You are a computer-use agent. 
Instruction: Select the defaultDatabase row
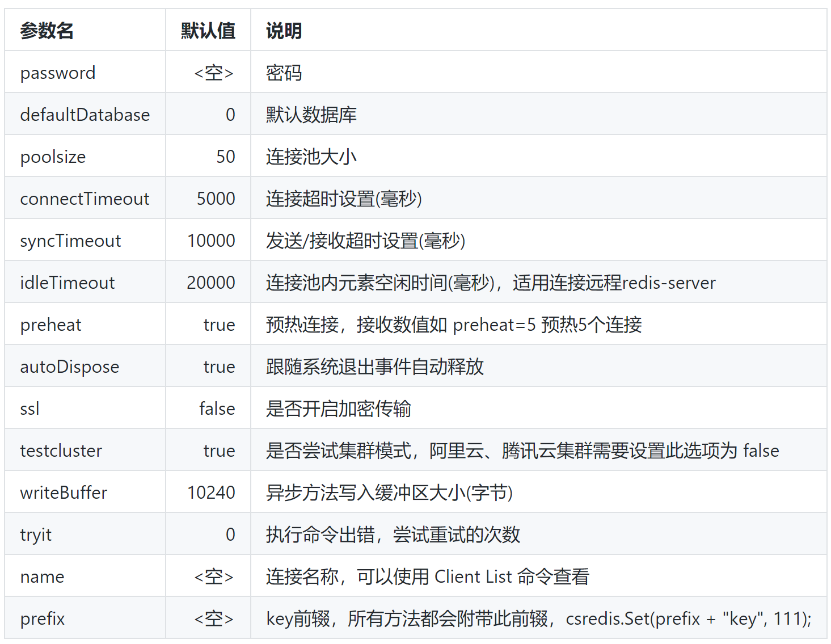[85, 115]
